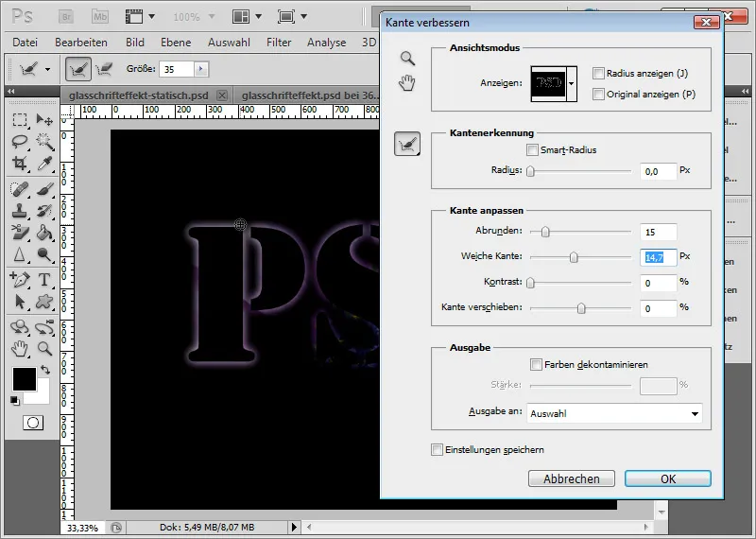756x539 pixels.
Task: Toggle Quick Mask mode
Action: (33, 424)
